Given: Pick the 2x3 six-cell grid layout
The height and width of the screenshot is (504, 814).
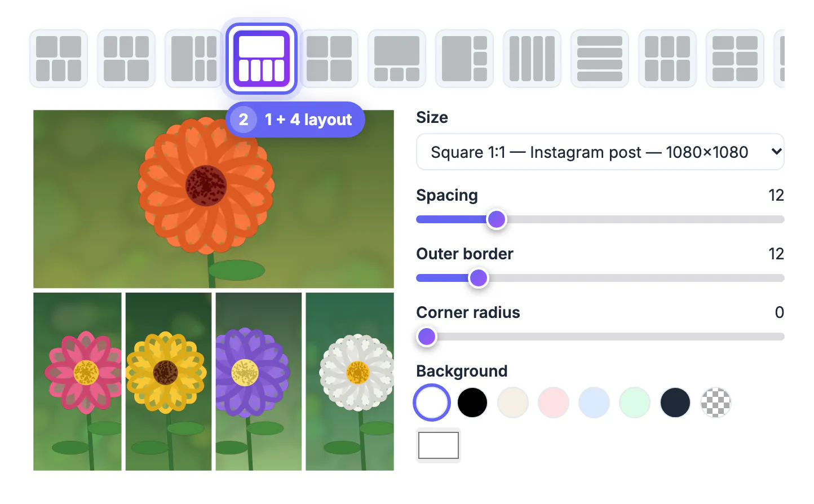Looking at the screenshot, I should (x=667, y=59).
